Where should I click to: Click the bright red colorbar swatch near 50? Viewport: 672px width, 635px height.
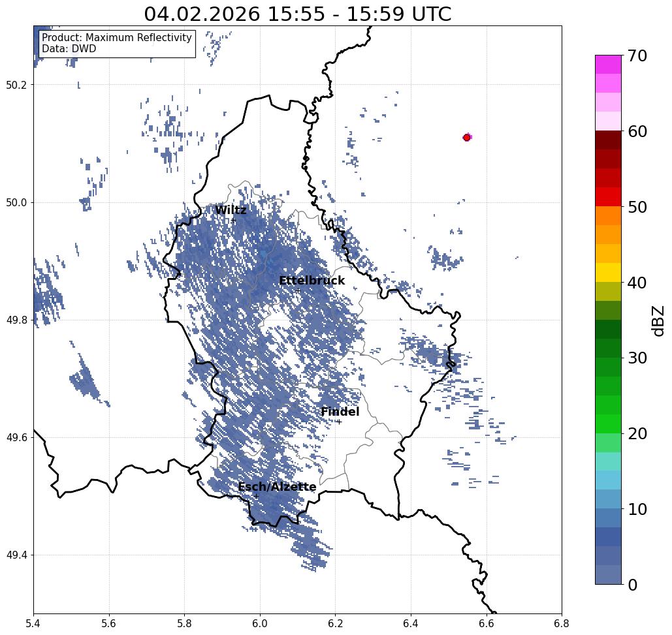point(608,197)
